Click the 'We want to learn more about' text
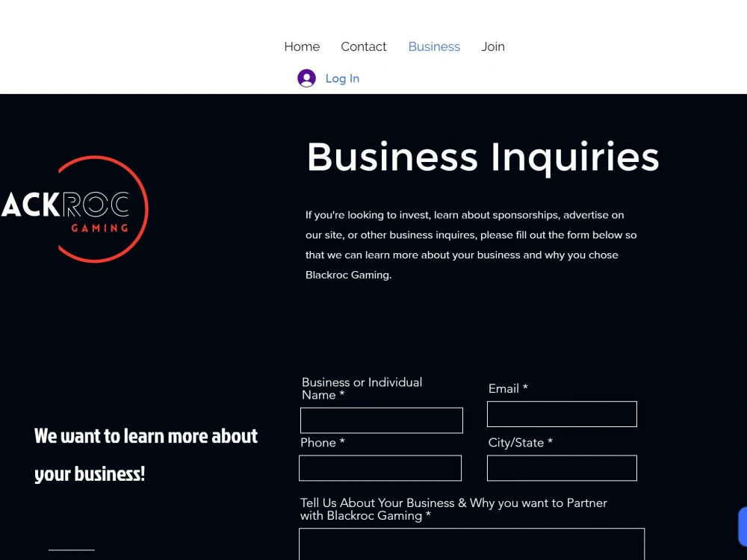This screenshot has width=747, height=560. click(x=146, y=436)
